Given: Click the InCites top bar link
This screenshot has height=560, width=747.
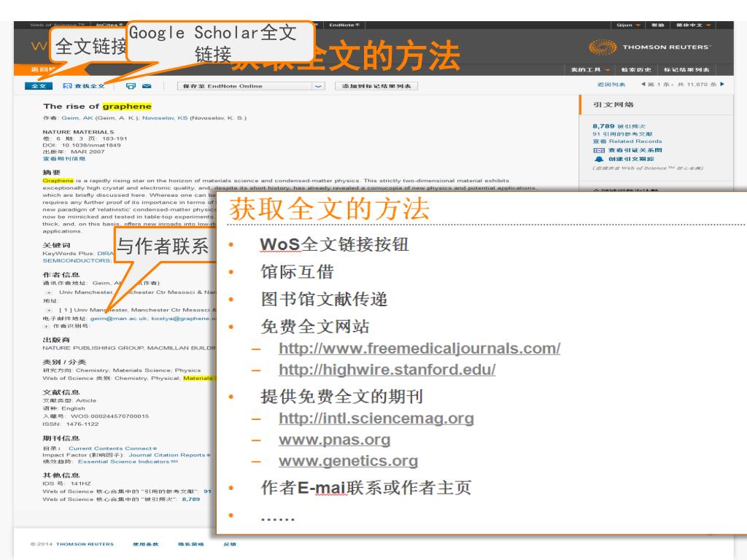Looking at the screenshot, I should (x=110, y=26).
